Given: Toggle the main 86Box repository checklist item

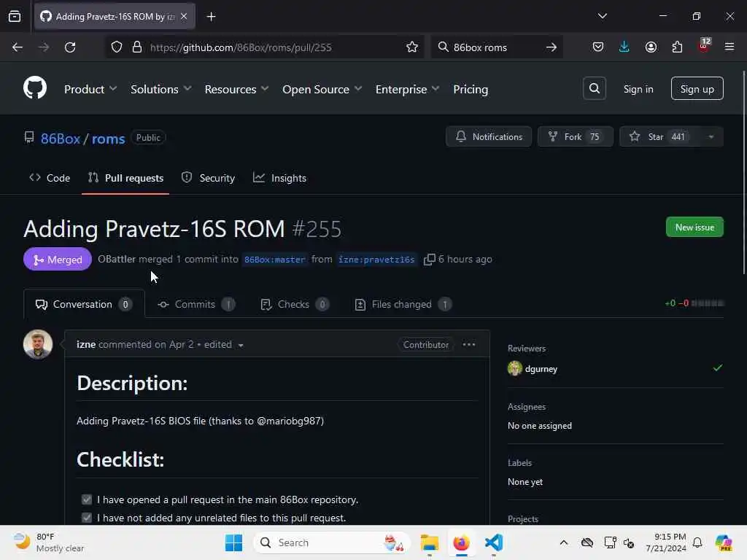Looking at the screenshot, I should pyautogui.click(x=86, y=499).
